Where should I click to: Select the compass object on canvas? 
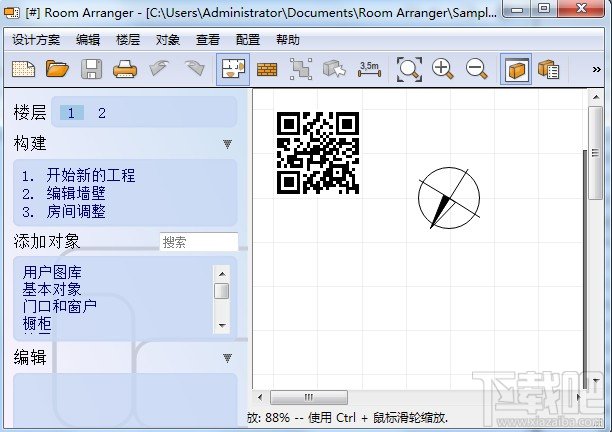[x=449, y=198]
